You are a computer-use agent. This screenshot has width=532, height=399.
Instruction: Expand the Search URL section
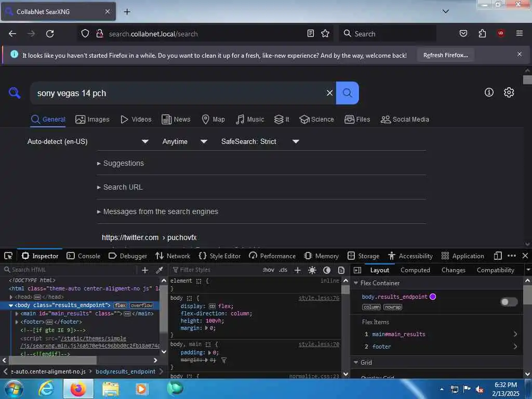(119, 187)
